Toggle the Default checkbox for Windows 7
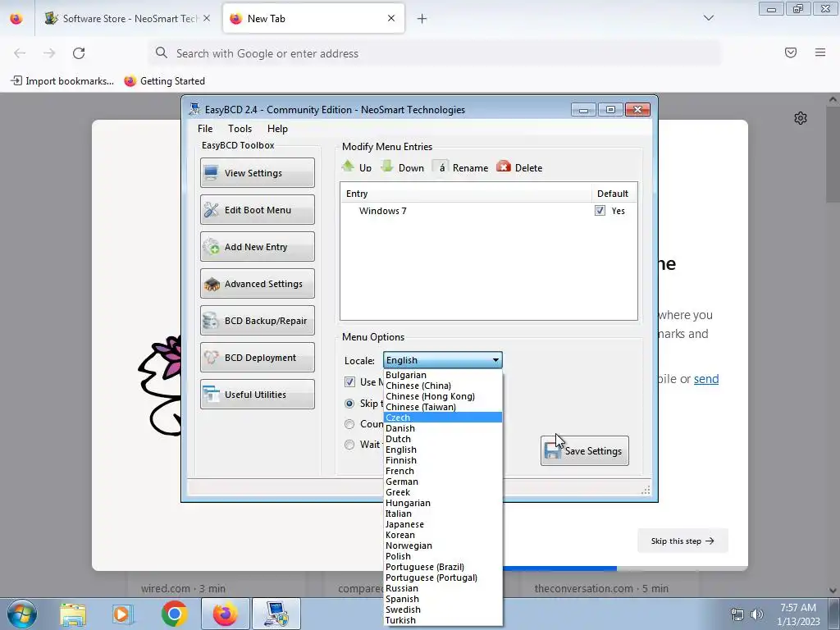The width and height of the screenshot is (840, 630). [x=600, y=211]
